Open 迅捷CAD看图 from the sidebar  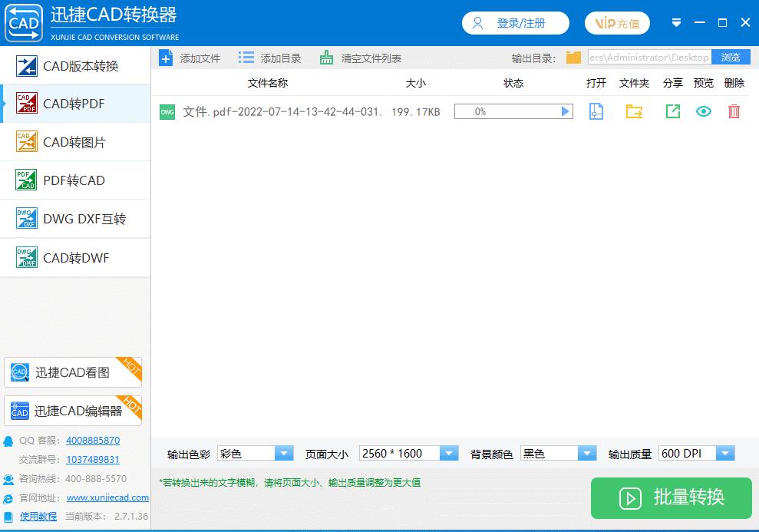pos(73,372)
